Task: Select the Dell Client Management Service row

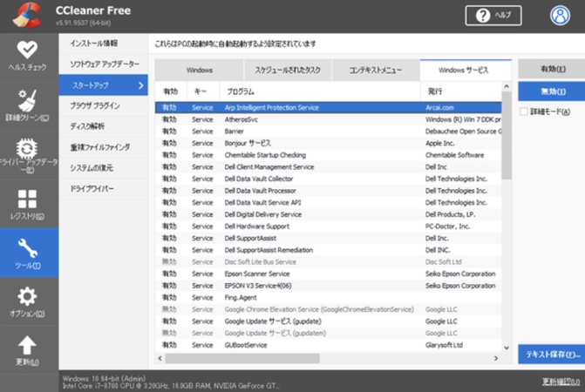Action: (x=329, y=167)
